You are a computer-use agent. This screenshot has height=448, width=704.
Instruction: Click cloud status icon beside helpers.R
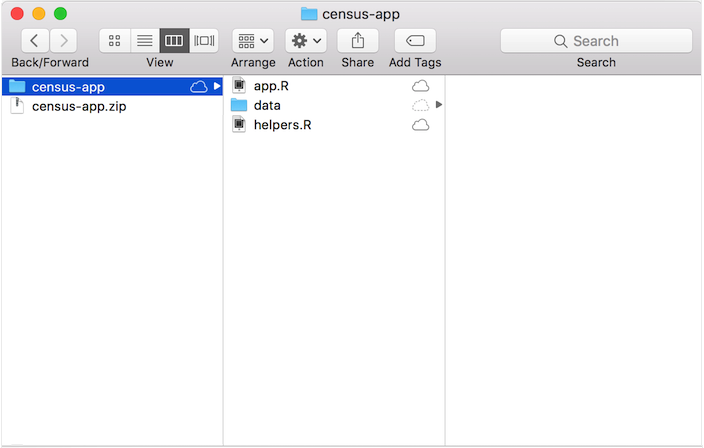(420, 125)
